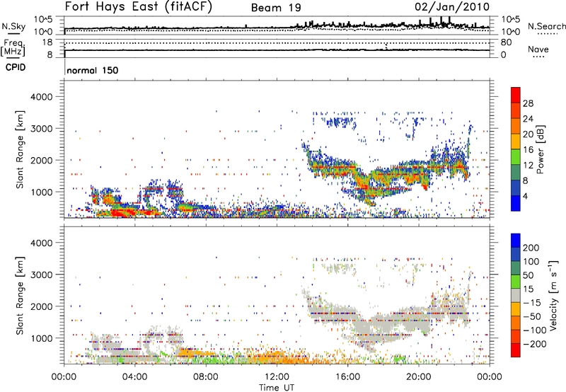Click the '04:00' time tick label
The height and width of the screenshot is (392, 566).
click(134, 377)
